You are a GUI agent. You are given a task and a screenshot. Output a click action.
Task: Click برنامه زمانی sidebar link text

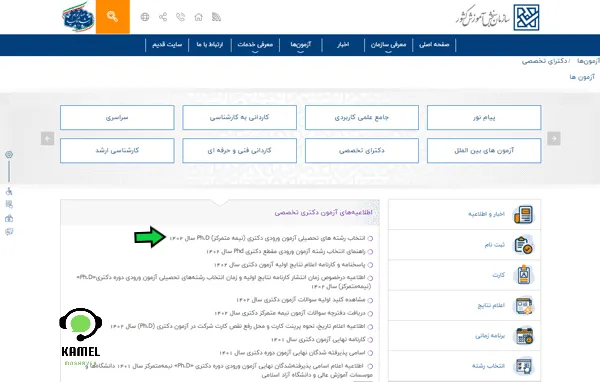point(490,336)
